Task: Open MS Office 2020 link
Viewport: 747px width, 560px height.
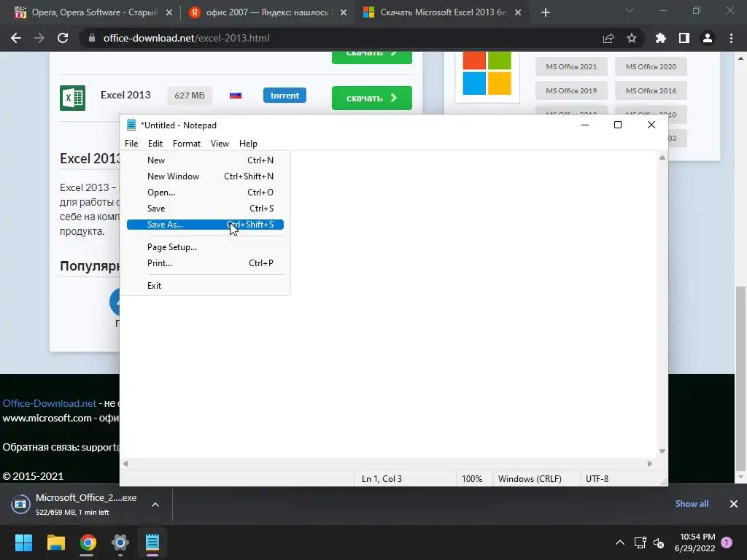Action: pos(651,66)
